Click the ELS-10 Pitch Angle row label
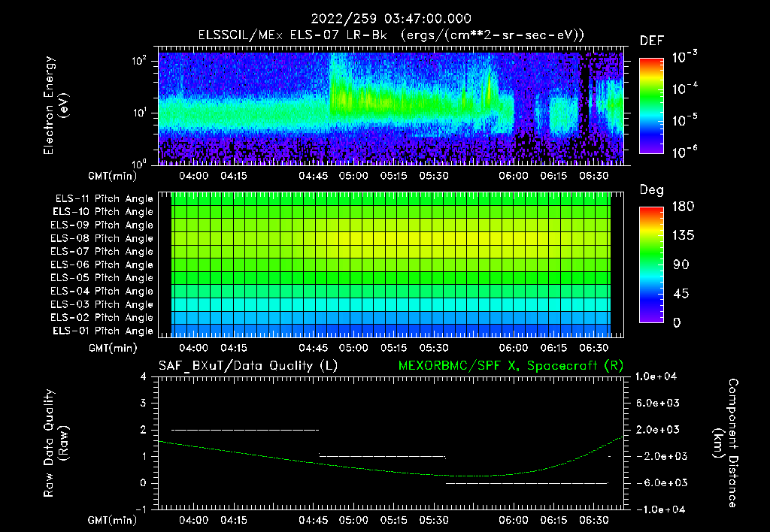Viewport: 770px width, 532px height. point(102,212)
